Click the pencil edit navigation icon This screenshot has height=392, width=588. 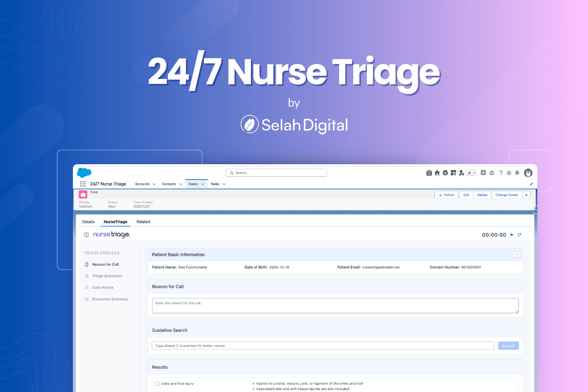(531, 184)
